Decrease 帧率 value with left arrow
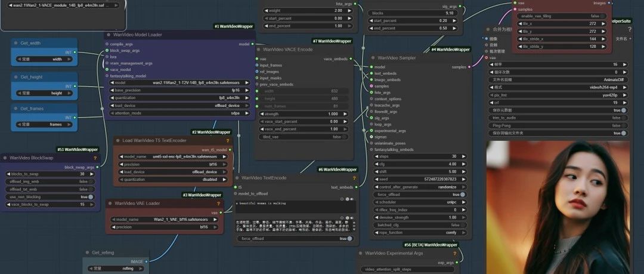The height and width of the screenshot is (274, 644). [x=492, y=64]
